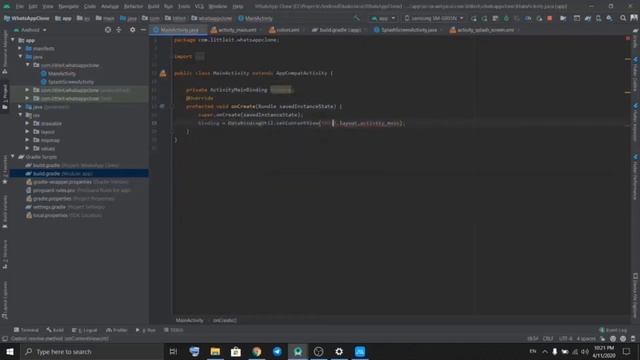Click the Search Everywhere magnifier icon
The width and height of the screenshot is (640, 360).
(x=623, y=18)
